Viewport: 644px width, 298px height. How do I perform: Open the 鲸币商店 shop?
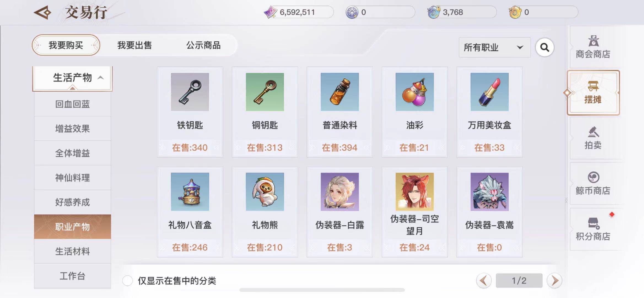(x=593, y=183)
